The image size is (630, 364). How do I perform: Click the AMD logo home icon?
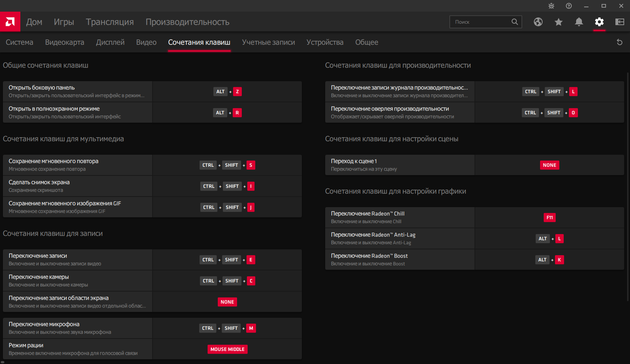pyautogui.click(x=10, y=22)
